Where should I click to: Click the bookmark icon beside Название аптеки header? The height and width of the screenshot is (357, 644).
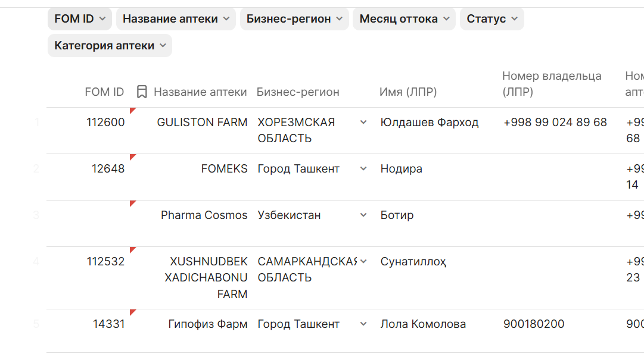coord(142,92)
